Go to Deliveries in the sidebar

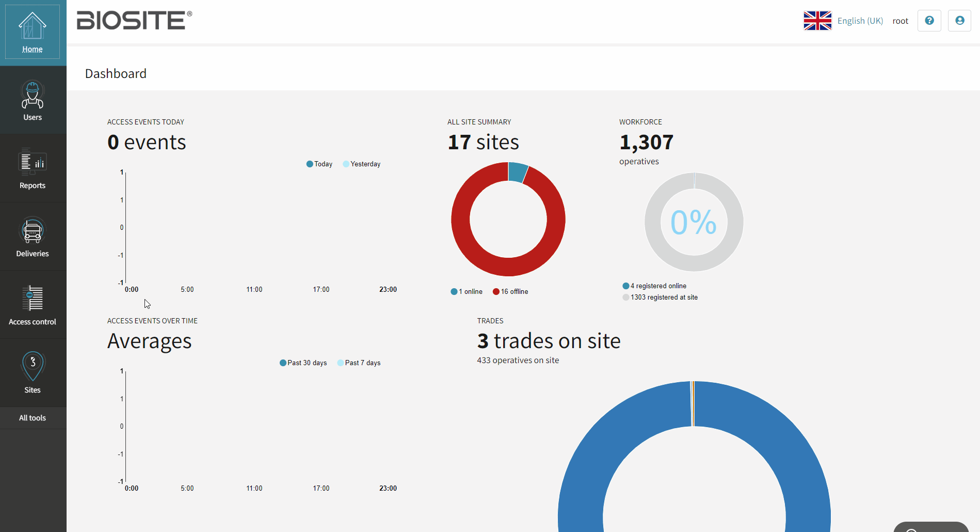(x=33, y=237)
